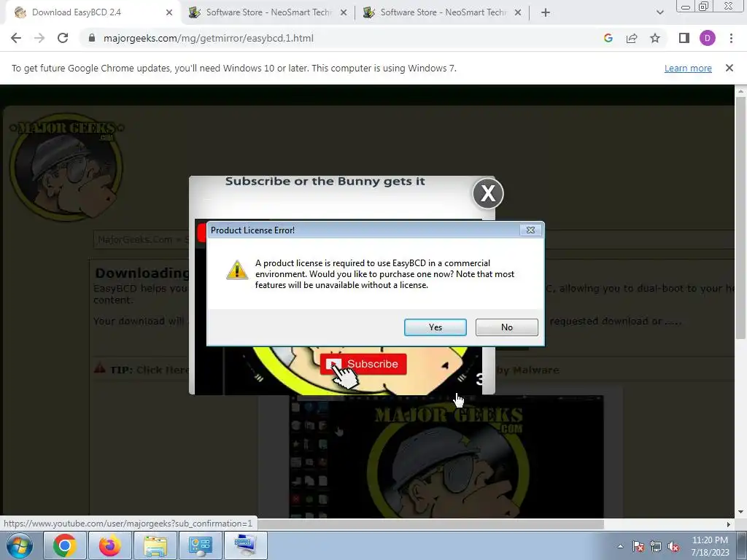Close the Download EasyBCD 2.4 tab

coord(169,12)
